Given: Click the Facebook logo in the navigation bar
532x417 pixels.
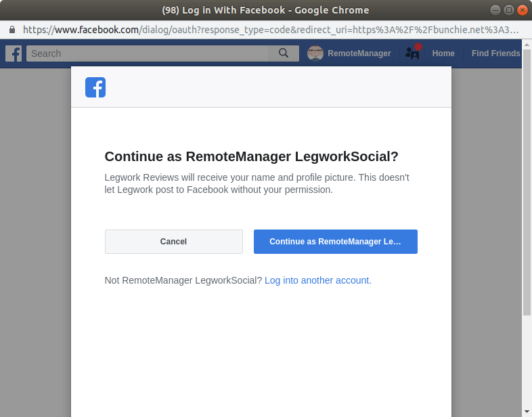Looking at the screenshot, I should point(14,53).
